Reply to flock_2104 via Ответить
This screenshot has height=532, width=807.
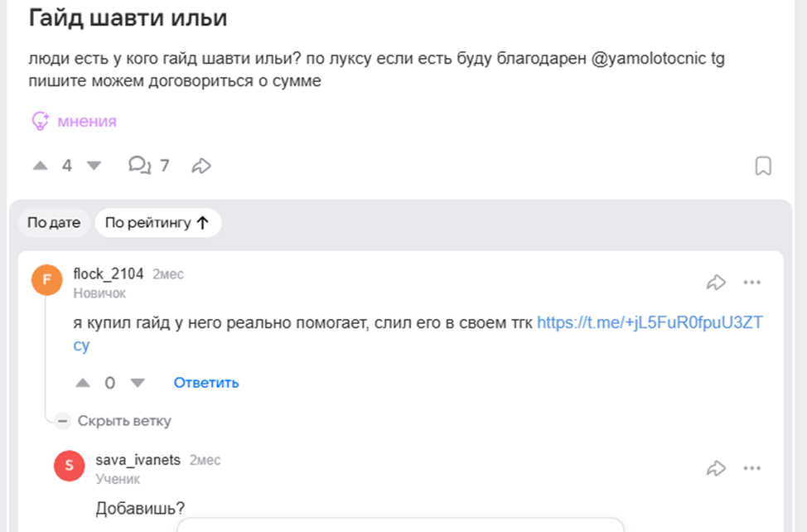[x=206, y=383]
